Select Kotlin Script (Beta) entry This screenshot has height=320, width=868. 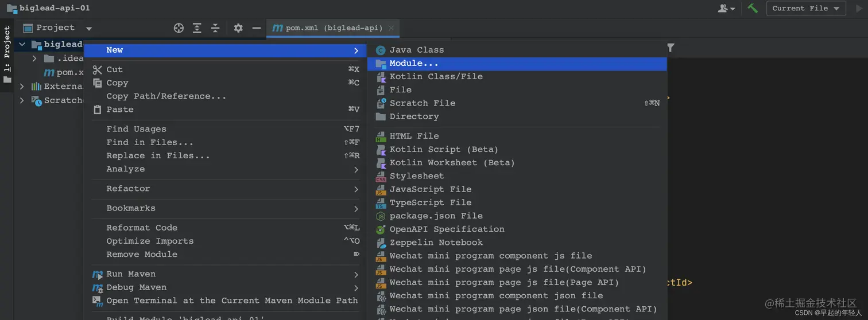click(517, 149)
